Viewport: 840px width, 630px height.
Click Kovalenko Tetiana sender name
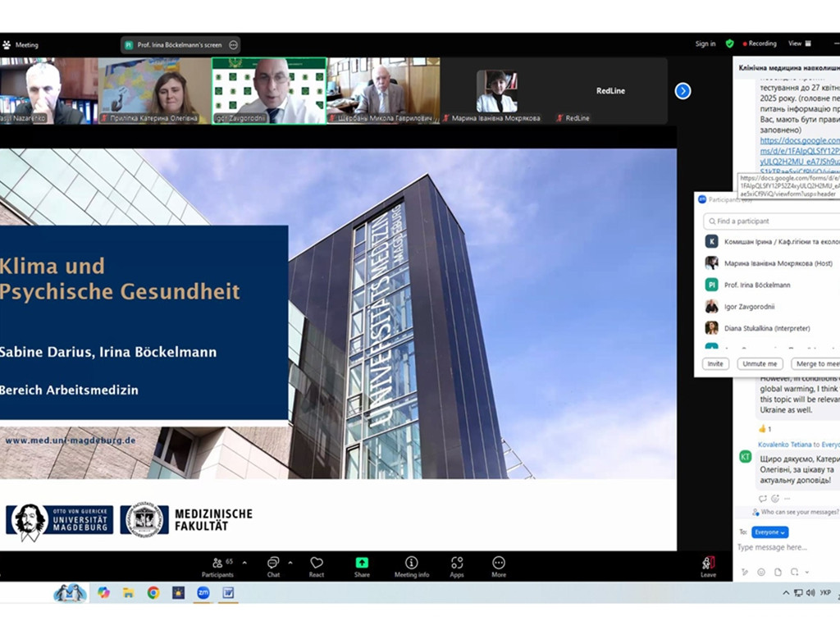784,445
